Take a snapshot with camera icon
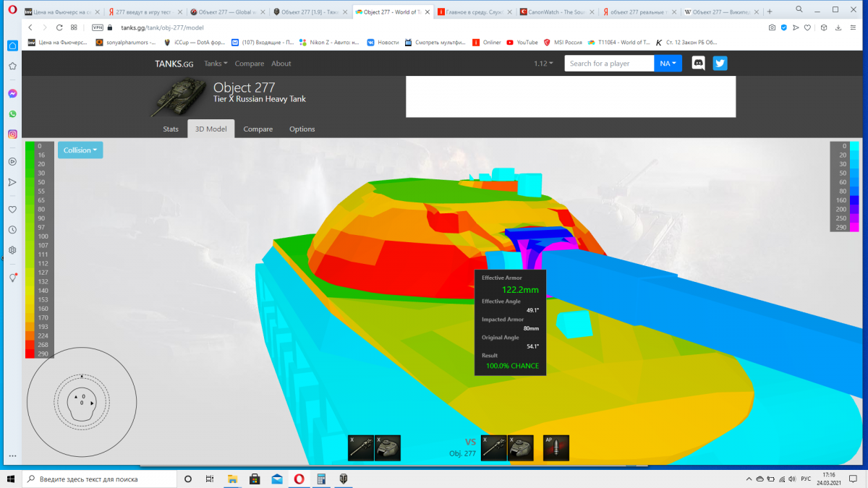Viewport: 868px width, 488px height. 772,27
